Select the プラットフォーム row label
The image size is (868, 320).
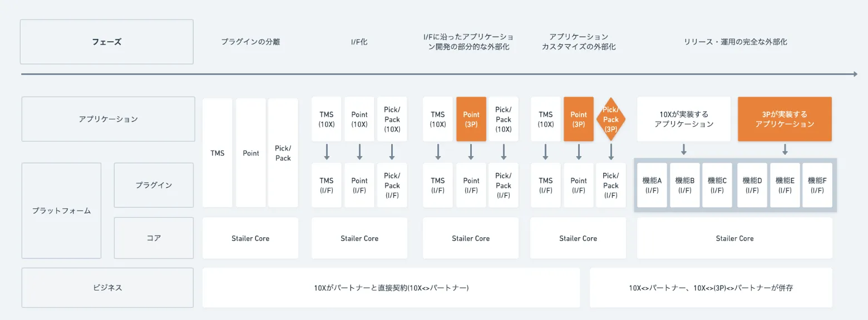(x=61, y=211)
